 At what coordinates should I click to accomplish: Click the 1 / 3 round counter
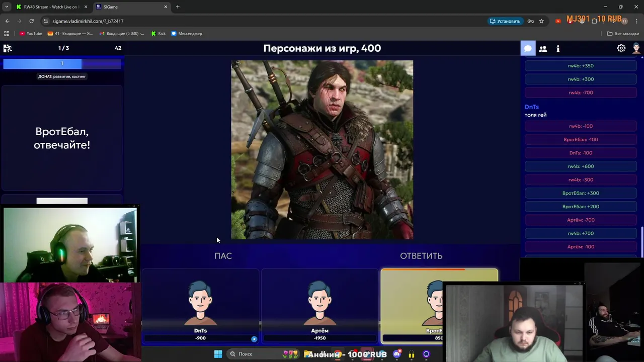coord(63,48)
